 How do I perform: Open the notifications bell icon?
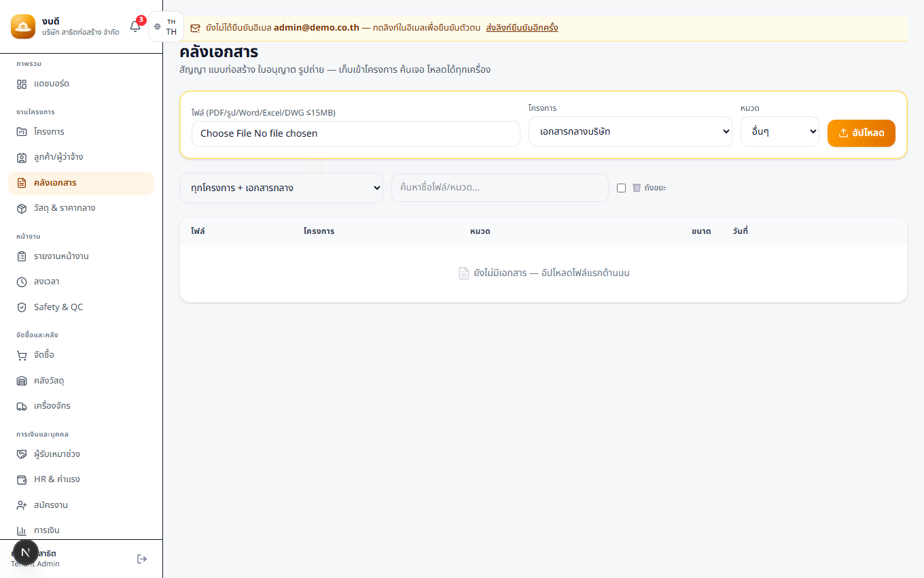(x=135, y=27)
